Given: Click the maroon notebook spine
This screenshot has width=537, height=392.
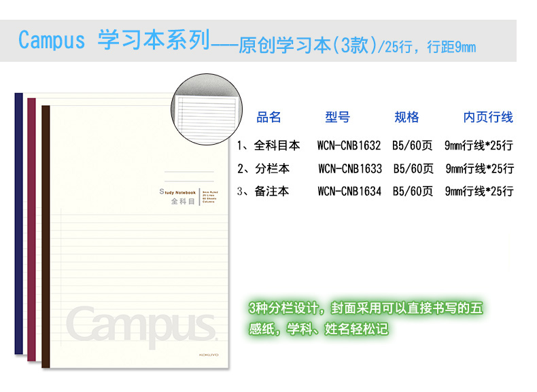Looking at the screenshot, I should (31, 230).
